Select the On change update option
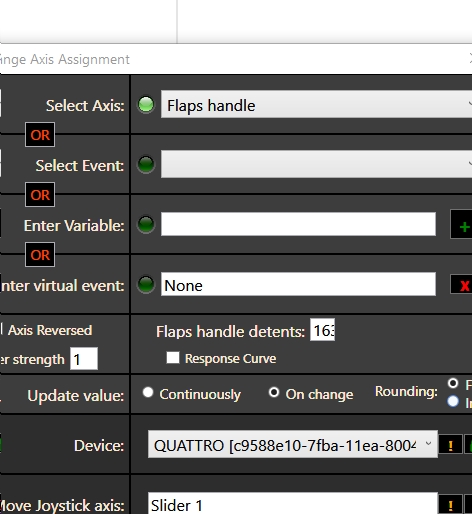Screen dimensions: 472x514 [274, 392]
